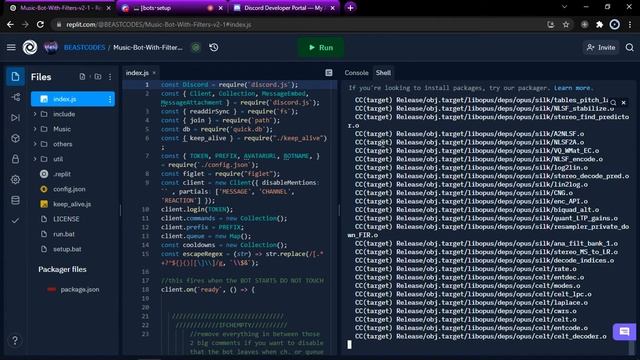
Task: Click line 18 client.on ready code
Action: pos(208,289)
